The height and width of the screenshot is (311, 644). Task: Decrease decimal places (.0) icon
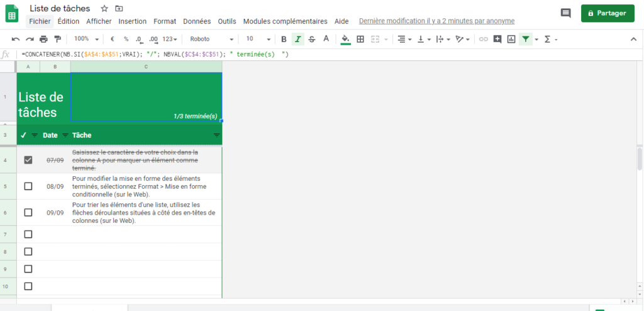pos(139,40)
